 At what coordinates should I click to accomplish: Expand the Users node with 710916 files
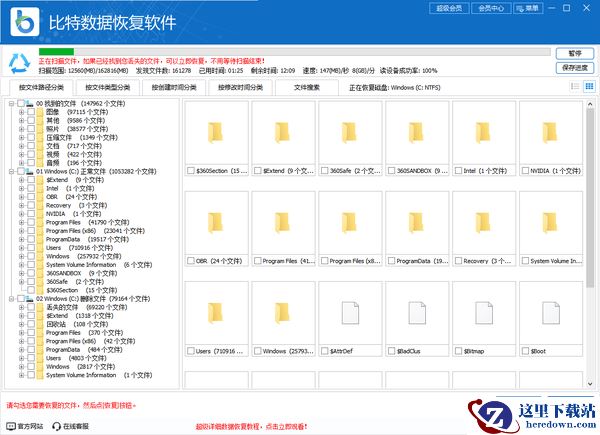pyautogui.click(x=21, y=248)
